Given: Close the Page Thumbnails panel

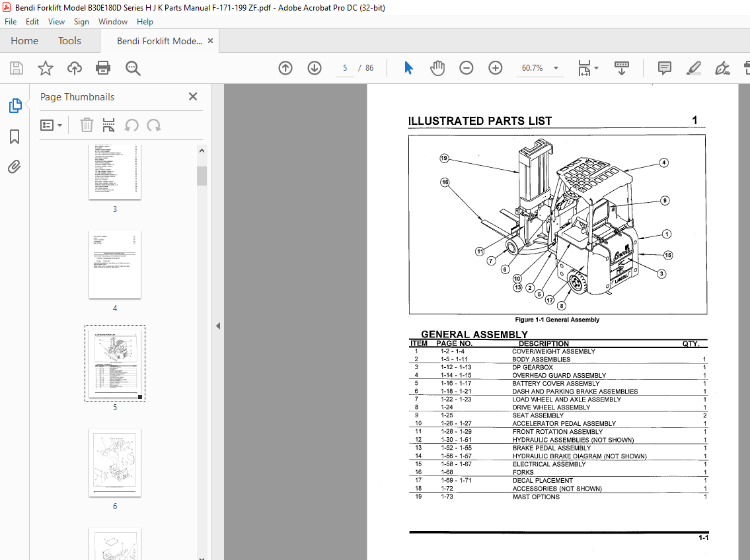Looking at the screenshot, I should coord(193,96).
